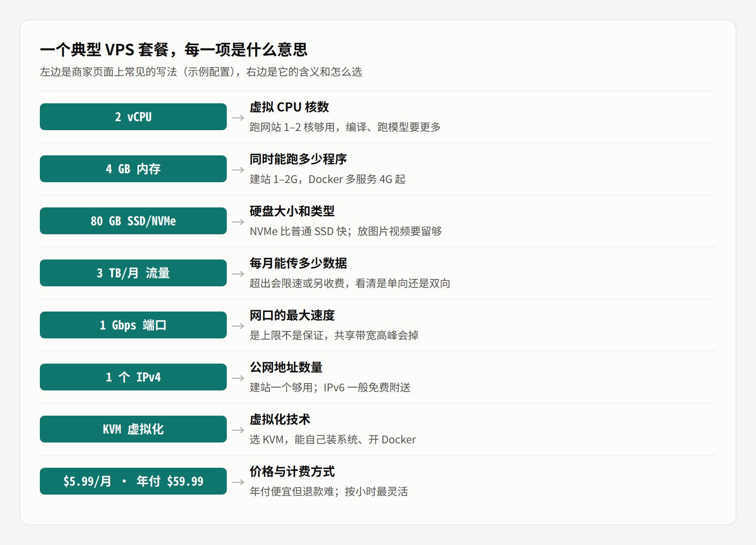Viewport: 756px width, 545px height.
Task: Click the description "选 KVM，能自己装系统、开 Docker"
Action: tap(332, 440)
